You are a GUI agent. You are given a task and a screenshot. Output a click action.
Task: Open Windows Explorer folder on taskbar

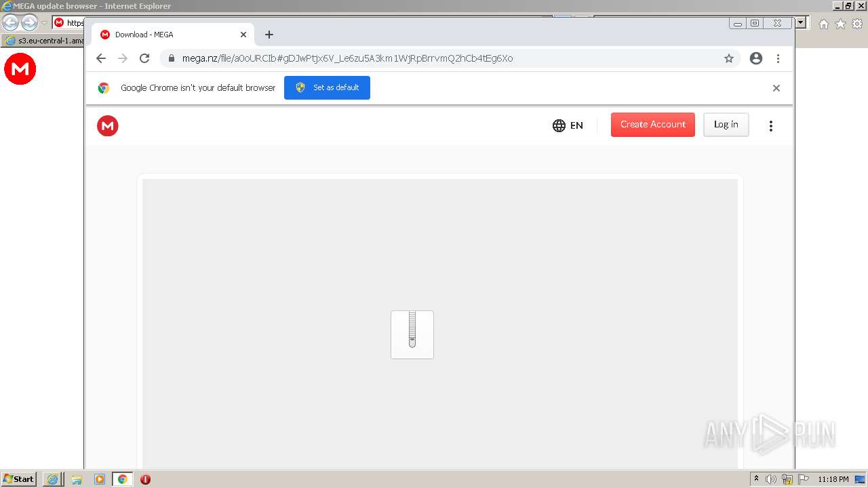click(77, 479)
